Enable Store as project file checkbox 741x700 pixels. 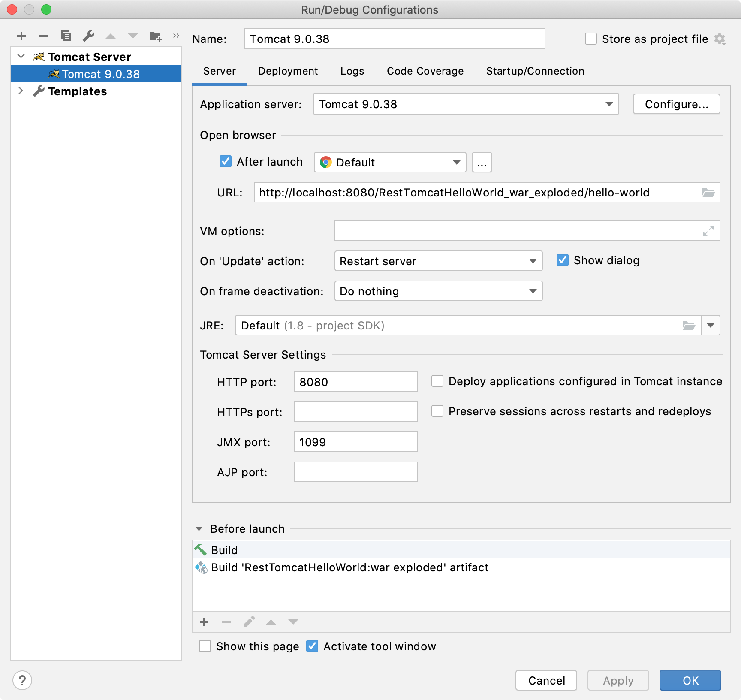point(591,39)
